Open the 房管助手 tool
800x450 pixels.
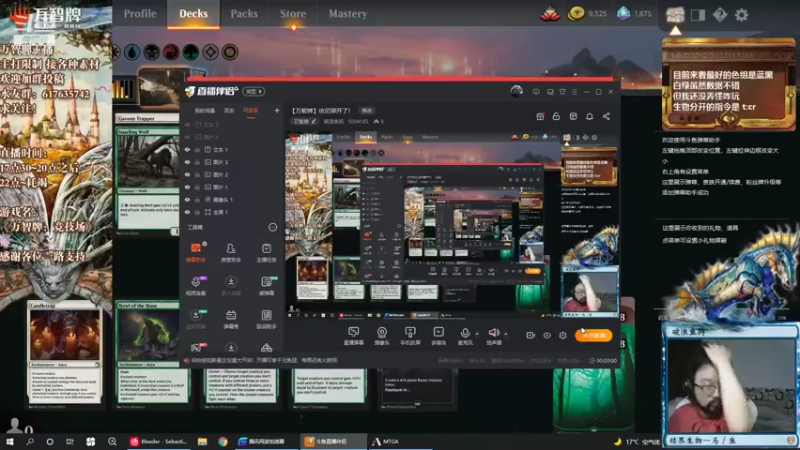(x=231, y=252)
